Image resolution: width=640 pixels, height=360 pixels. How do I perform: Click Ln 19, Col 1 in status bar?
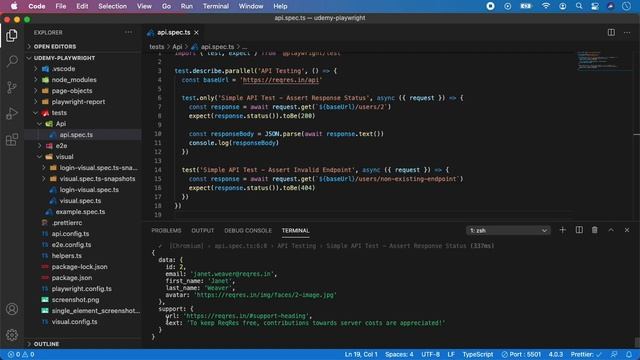click(x=361, y=354)
